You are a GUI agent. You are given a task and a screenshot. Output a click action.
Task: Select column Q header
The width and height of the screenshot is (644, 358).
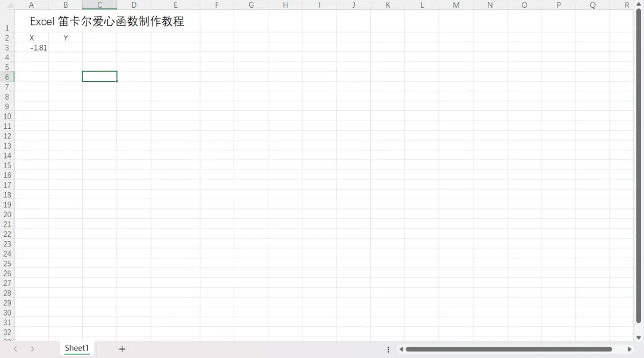(592, 5)
